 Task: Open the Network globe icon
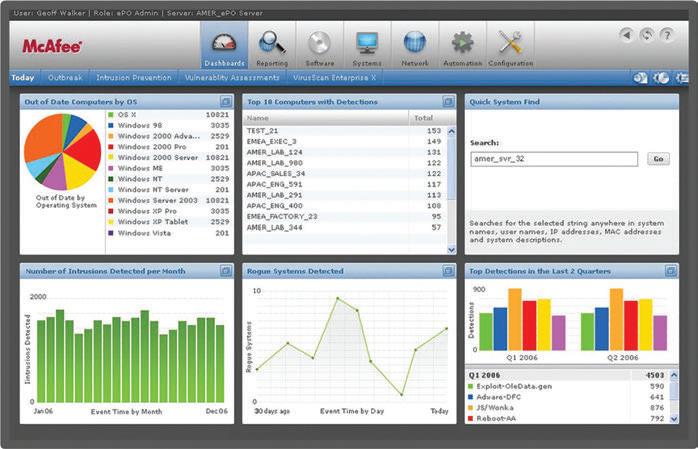pos(414,42)
